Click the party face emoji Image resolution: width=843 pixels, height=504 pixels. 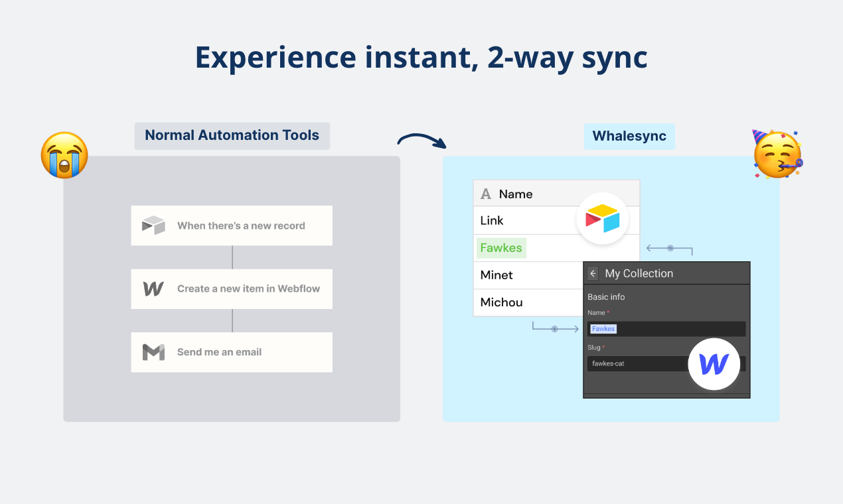coord(777,155)
